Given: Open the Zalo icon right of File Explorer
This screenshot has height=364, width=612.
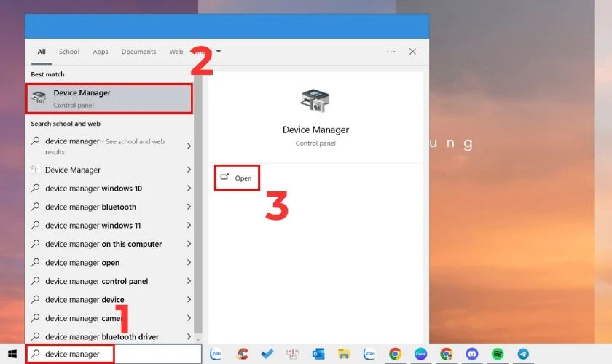Looking at the screenshot, I should click(369, 354).
